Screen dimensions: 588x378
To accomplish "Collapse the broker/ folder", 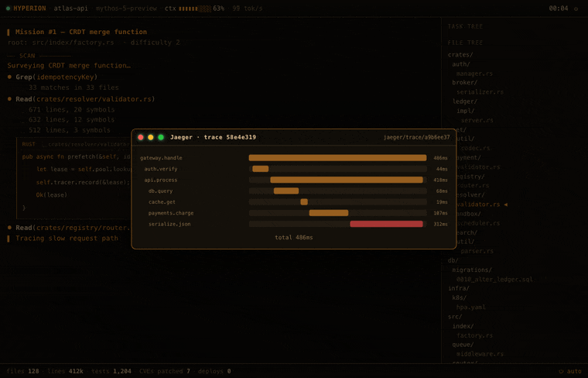I will point(465,83).
